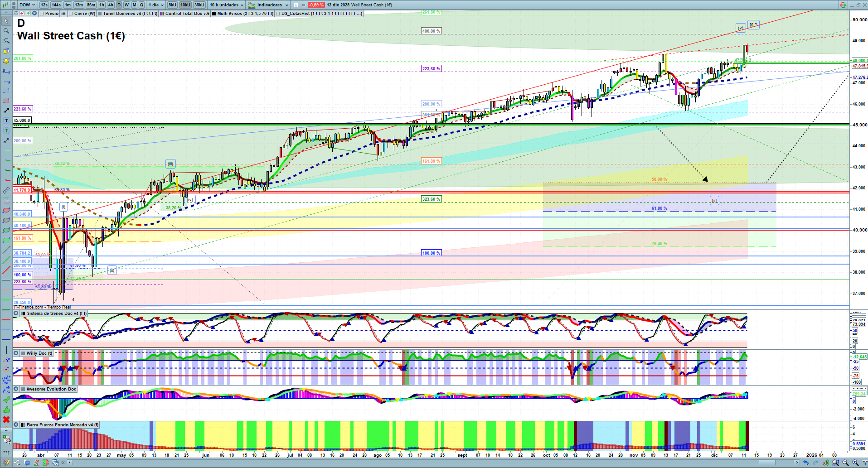The height and width of the screenshot is (468, 868).
Task: Click the 35kU units button
Action: point(199,5)
